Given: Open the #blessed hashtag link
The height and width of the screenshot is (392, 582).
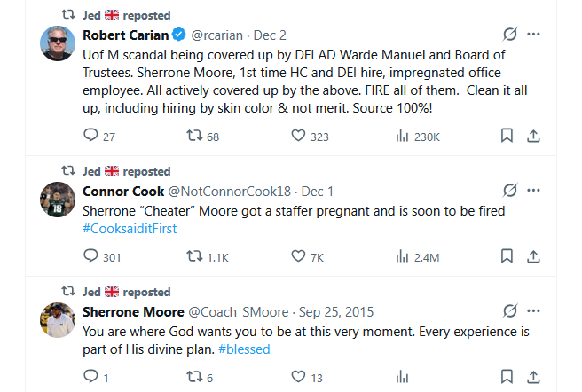Looking at the screenshot, I should pos(244,349).
